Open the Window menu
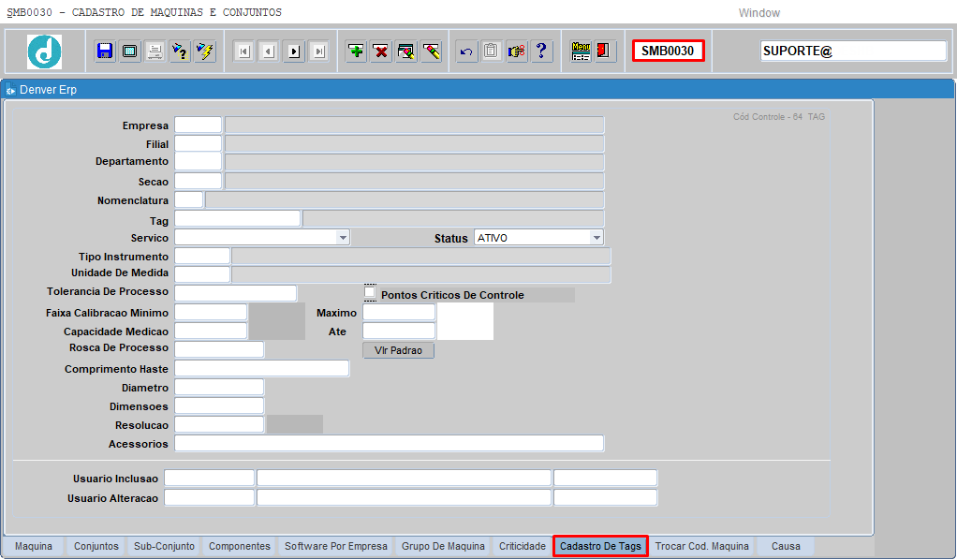The width and height of the screenshot is (957, 560). (x=758, y=13)
